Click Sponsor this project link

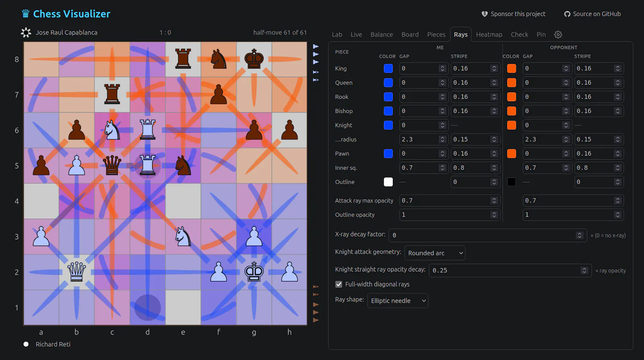513,14
